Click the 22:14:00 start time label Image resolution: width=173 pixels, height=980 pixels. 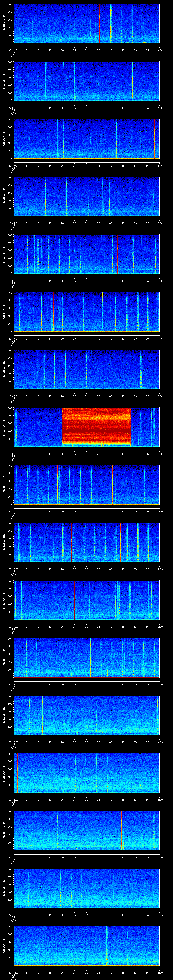coord(13,800)
